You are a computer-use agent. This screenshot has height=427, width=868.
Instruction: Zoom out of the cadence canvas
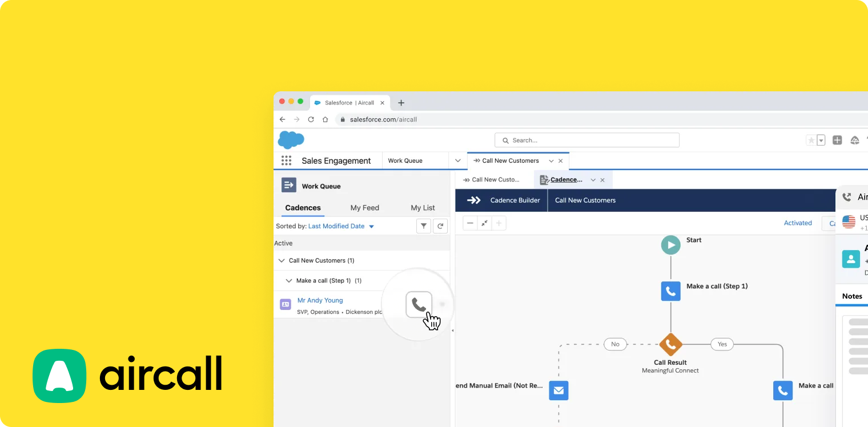click(470, 223)
